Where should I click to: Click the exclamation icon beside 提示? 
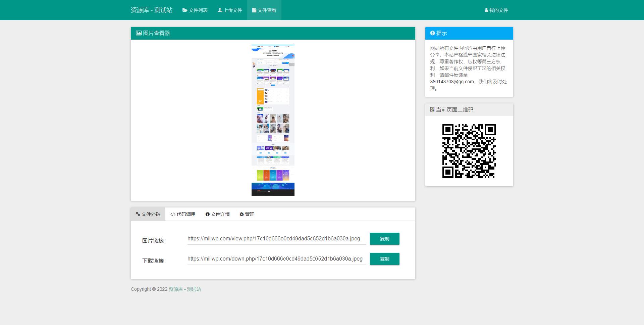432,33
